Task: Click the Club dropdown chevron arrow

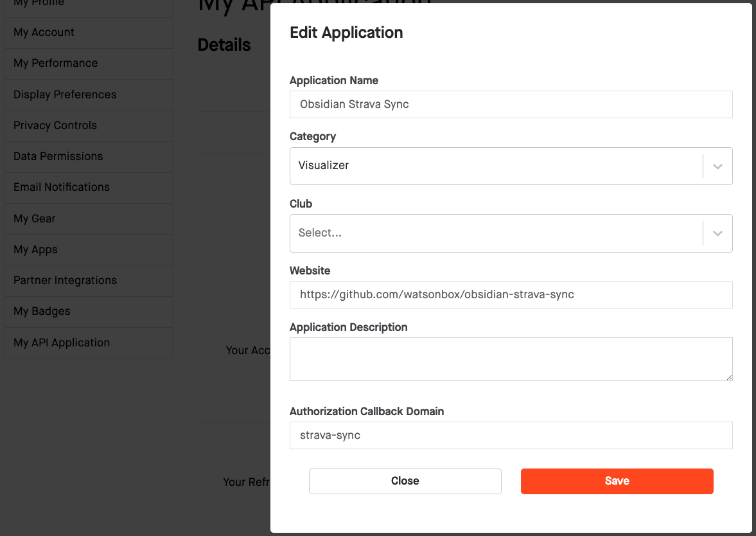Action: [x=717, y=233]
